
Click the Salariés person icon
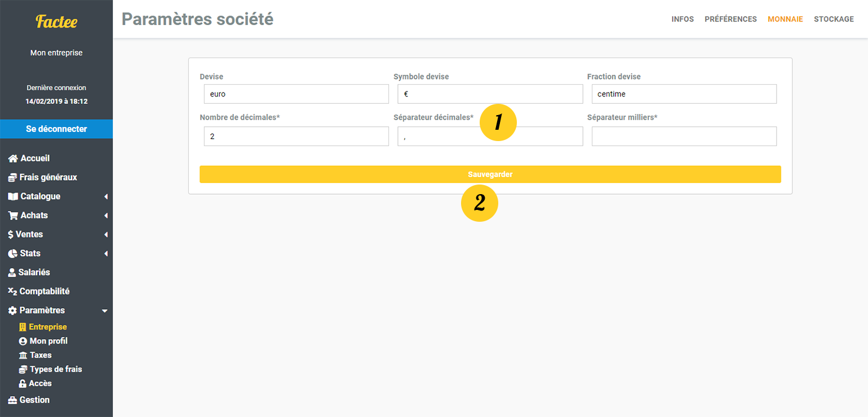click(x=12, y=273)
